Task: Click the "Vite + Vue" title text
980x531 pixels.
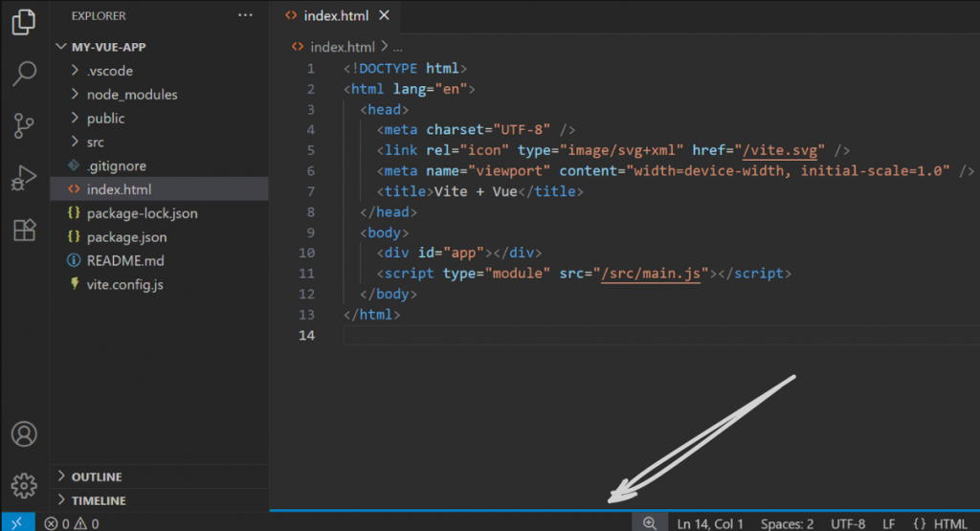Action: point(476,191)
